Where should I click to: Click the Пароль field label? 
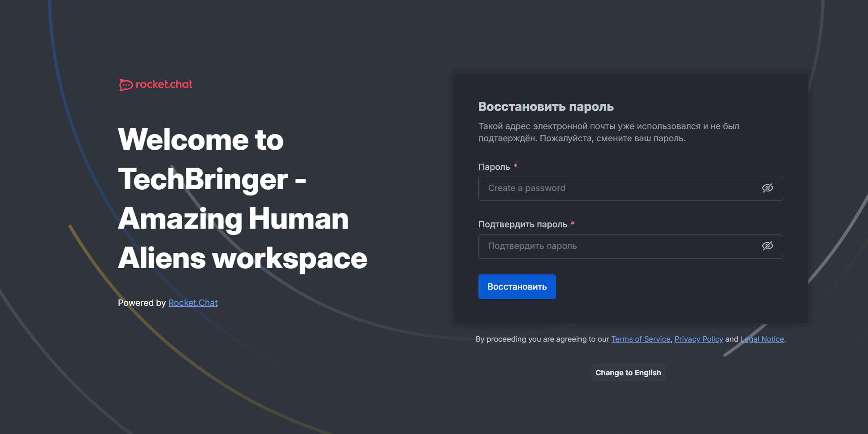[494, 167]
